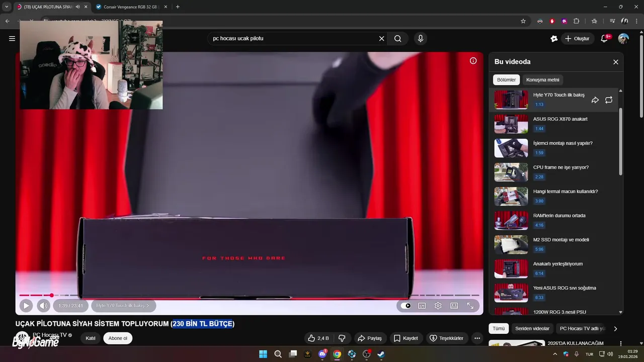Share the Hyte Y70 Touch chapter

click(595, 100)
